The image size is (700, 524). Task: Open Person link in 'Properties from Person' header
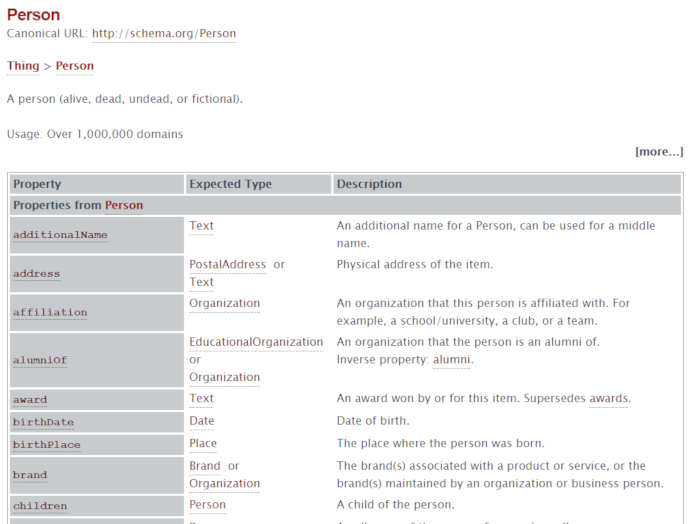124,205
